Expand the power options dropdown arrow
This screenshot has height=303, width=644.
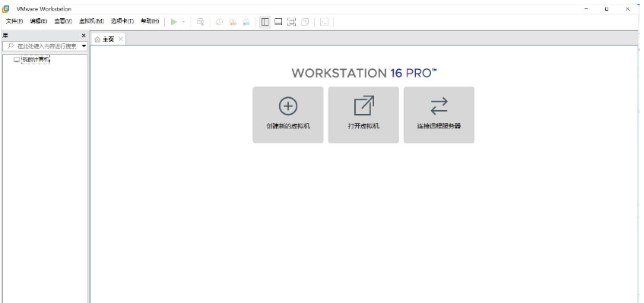[183, 22]
